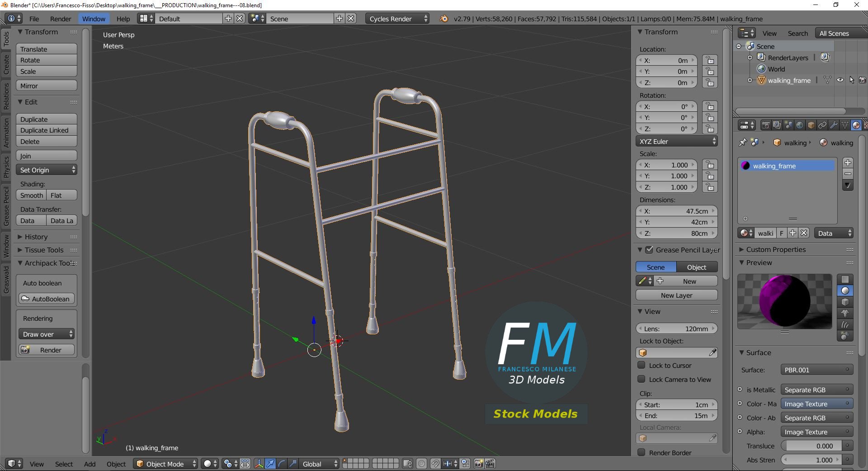Screen dimensions: 868x471
Task: Open the XYZ Euler rotation mode dropdown
Action: (x=677, y=141)
